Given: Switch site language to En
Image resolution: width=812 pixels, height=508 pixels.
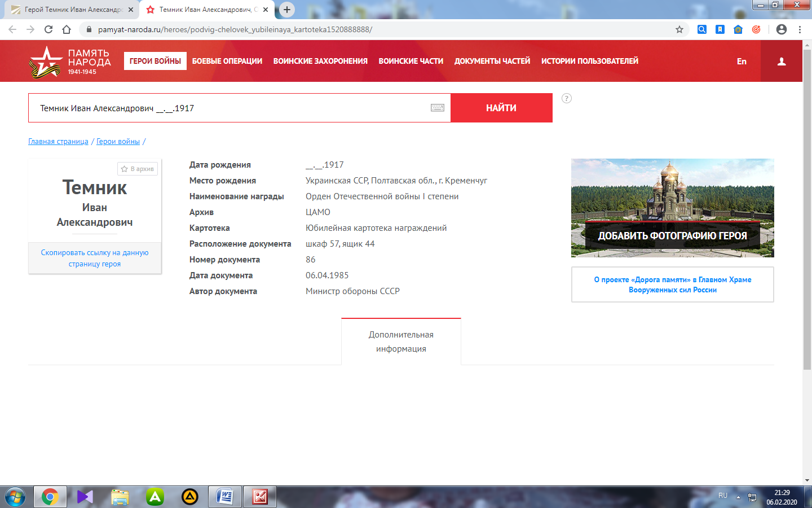Looking at the screenshot, I should pyautogui.click(x=742, y=62).
